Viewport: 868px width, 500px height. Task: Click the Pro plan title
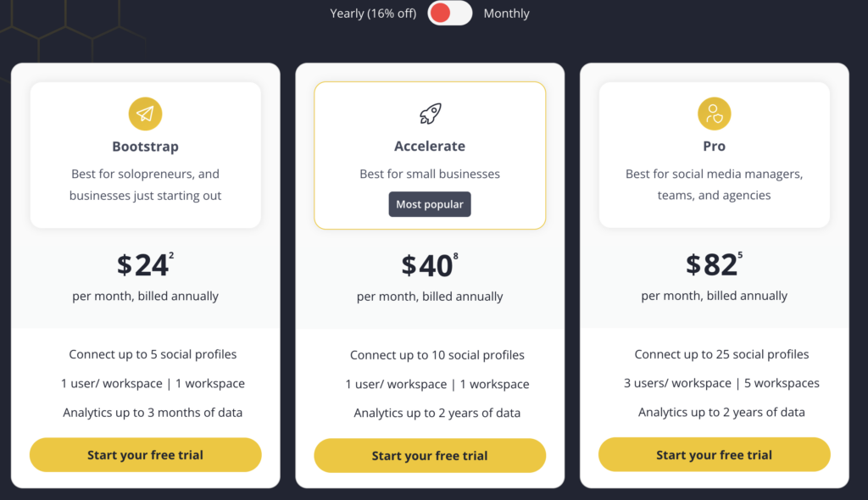point(714,146)
